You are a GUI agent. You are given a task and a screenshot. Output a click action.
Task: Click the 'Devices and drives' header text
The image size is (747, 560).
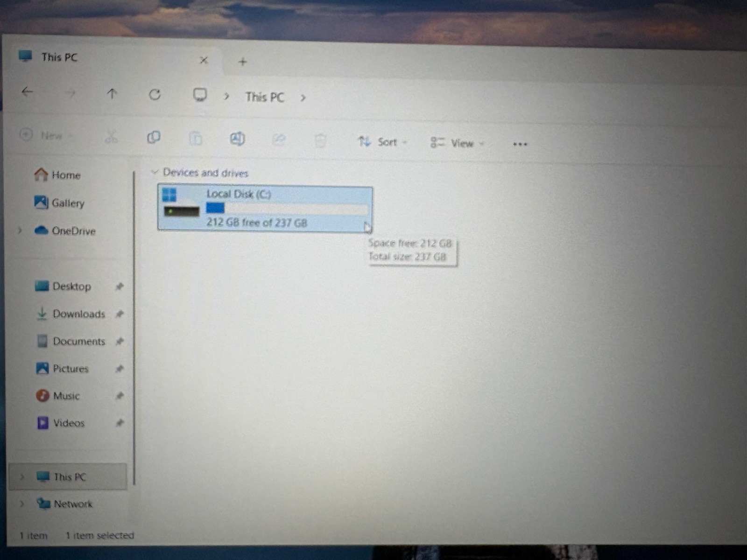pyautogui.click(x=205, y=173)
